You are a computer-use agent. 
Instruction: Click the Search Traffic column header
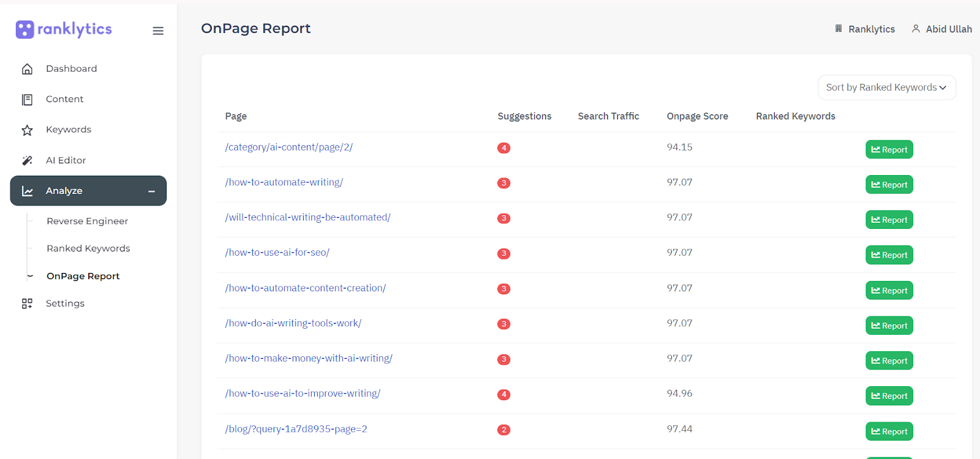point(608,116)
